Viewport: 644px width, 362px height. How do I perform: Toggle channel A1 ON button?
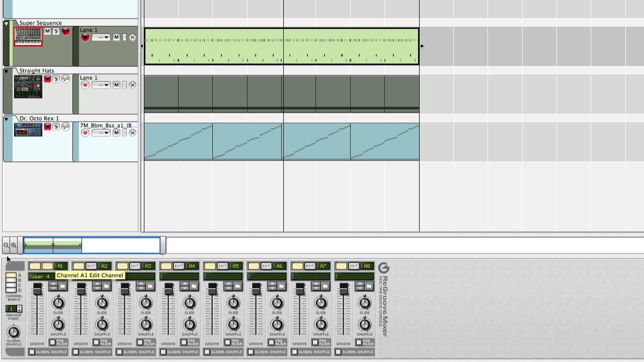tap(35, 266)
